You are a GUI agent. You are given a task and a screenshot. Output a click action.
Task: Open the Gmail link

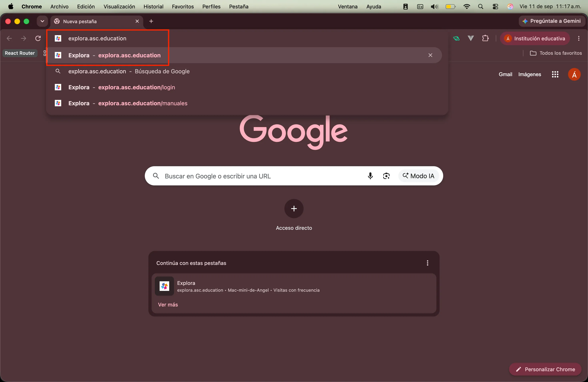(505, 74)
